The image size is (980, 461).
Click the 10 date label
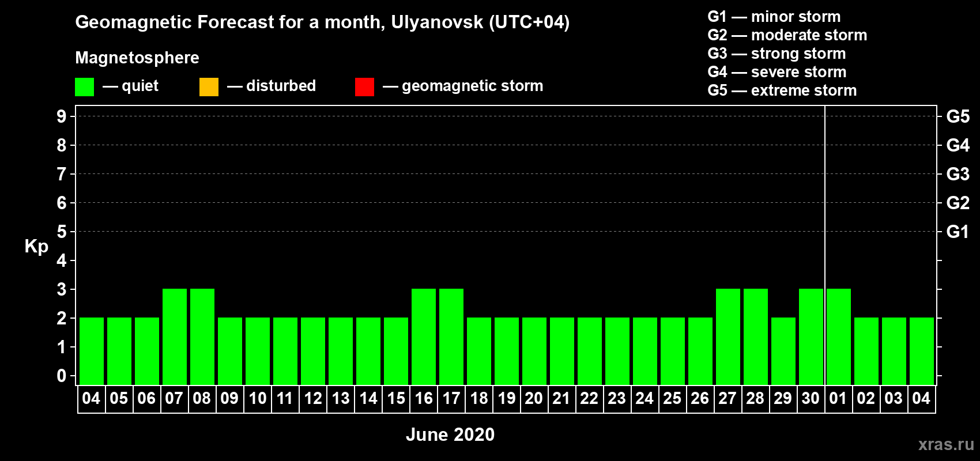pos(257,399)
